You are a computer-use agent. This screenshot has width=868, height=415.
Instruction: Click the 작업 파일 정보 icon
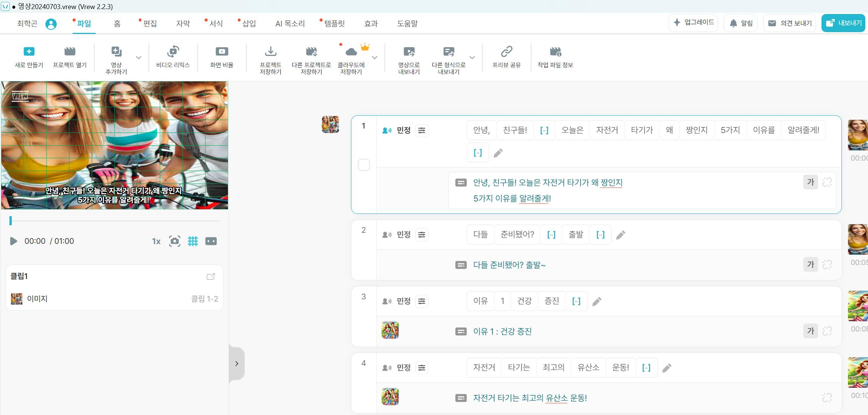[555, 51]
